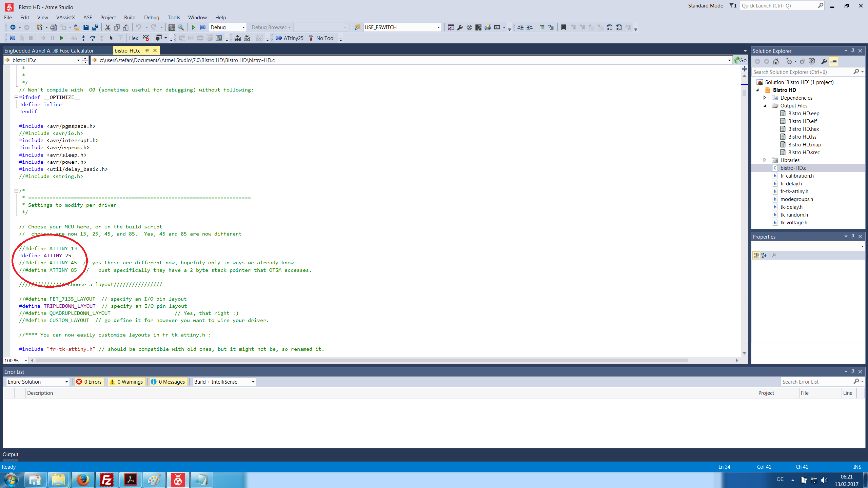Image resolution: width=868 pixels, height=488 pixels.
Task: Open the USE_ESWITCH find dropdown
Action: pos(438,27)
